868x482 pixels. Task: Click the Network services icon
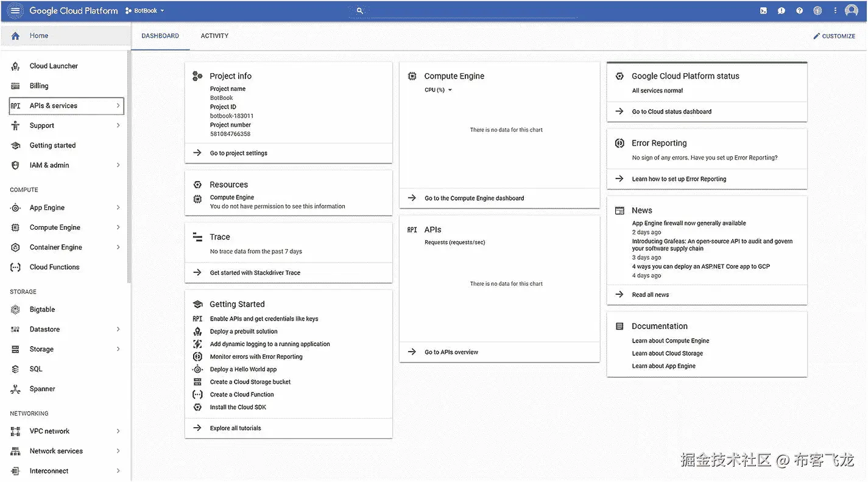[x=16, y=451]
